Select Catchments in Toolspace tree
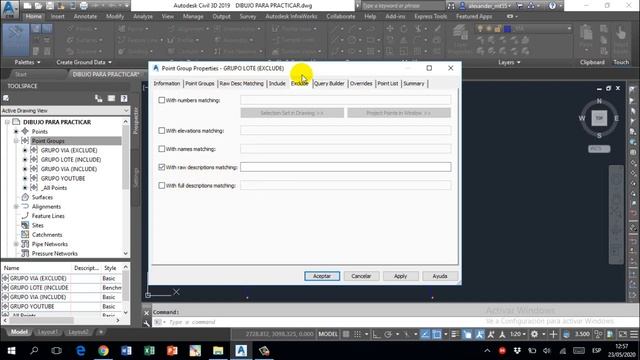This screenshot has height=360, width=640. tap(47, 235)
